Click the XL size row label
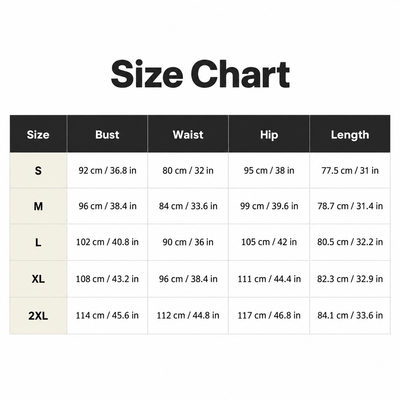Screen dimensions: 400x400 38,279
